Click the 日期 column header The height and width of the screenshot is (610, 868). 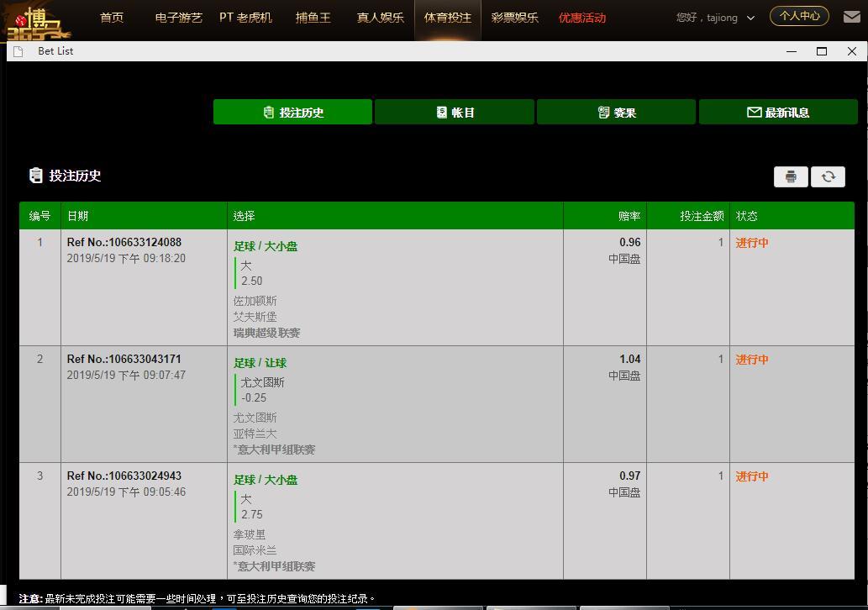coord(77,216)
